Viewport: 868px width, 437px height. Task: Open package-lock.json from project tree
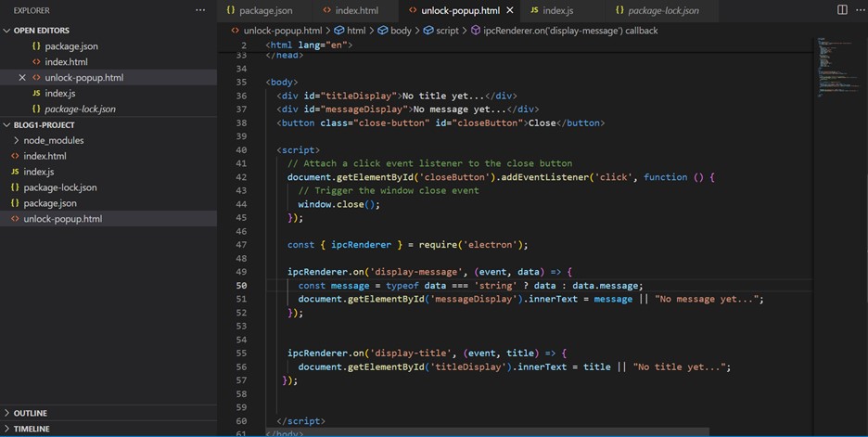pos(59,187)
